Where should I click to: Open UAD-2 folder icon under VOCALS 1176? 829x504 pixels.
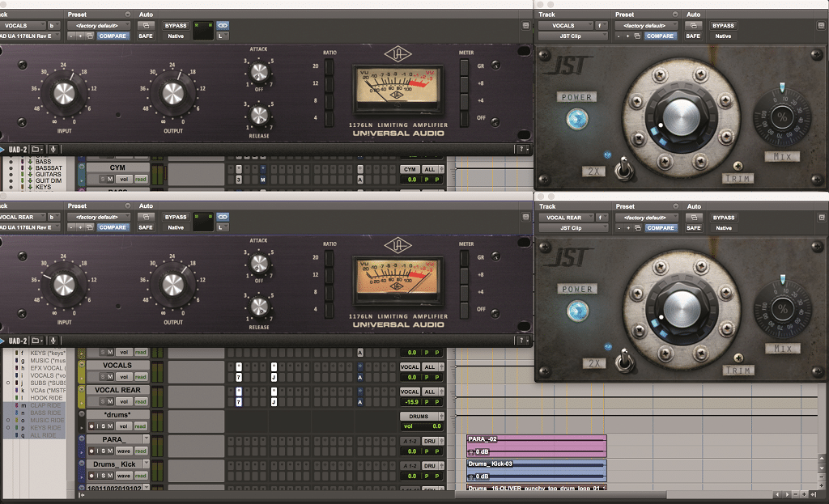[37, 150]
